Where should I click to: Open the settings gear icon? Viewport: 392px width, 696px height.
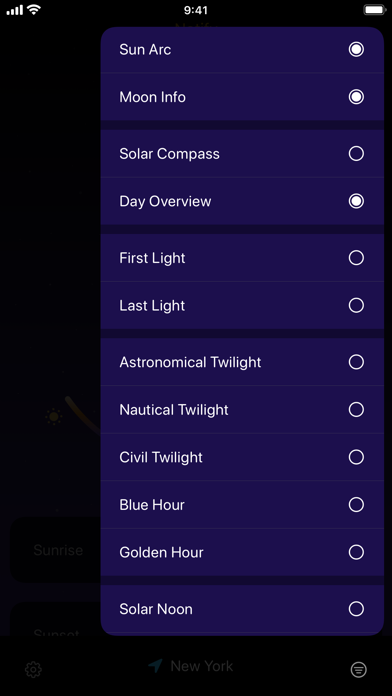tap(33, 669)
